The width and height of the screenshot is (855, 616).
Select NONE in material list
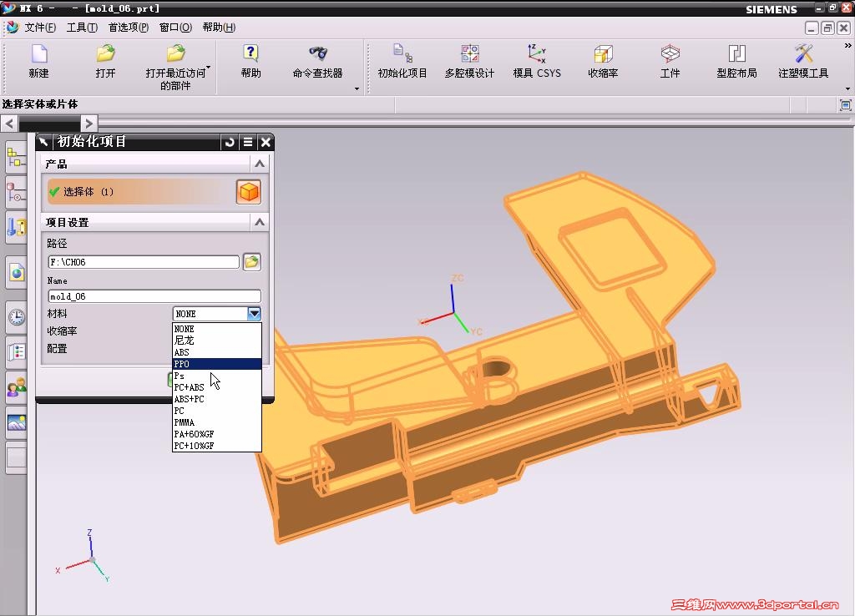(x=217, y=329)
